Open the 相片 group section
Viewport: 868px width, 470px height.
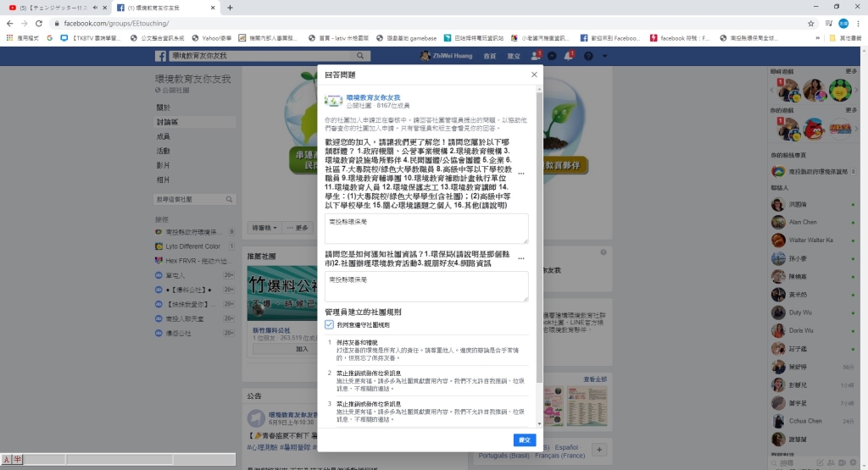(x=164, y=180)
